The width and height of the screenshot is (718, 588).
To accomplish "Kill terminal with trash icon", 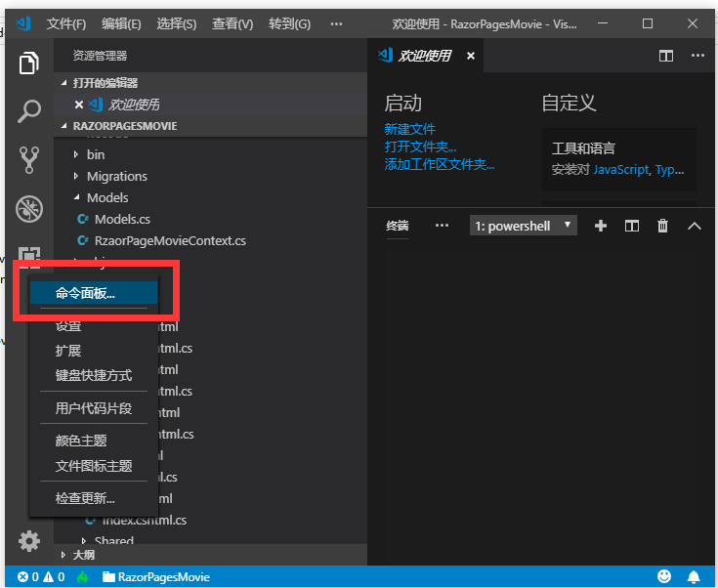I will coord(662,226).
